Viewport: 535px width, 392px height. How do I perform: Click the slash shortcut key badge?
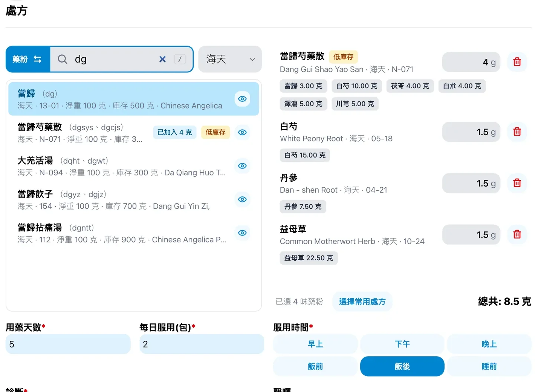[x=180, y=59]
